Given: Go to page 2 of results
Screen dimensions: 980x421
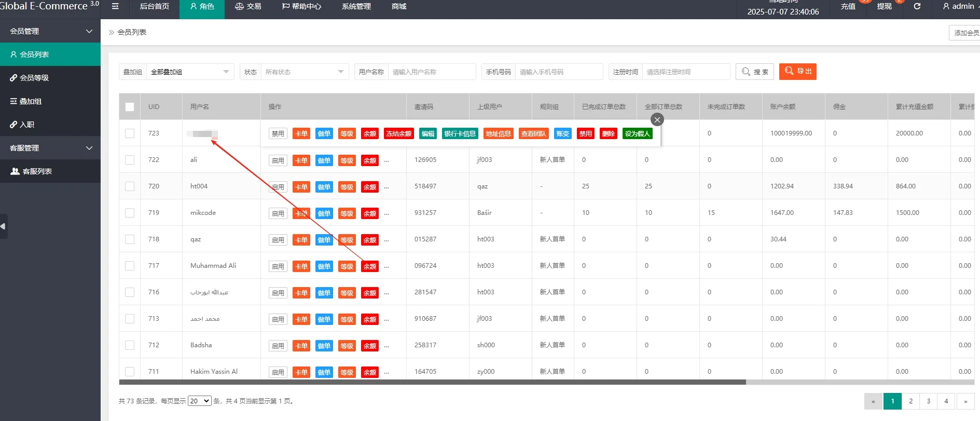Looking at the screenshot, I should [x=910, y=401].
